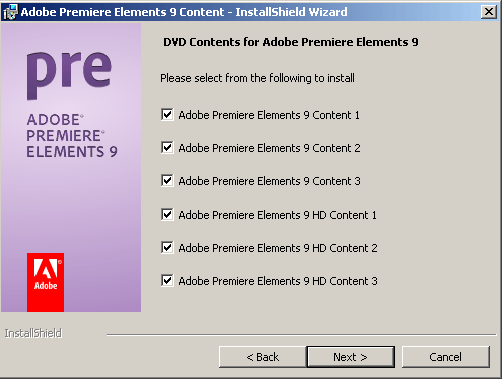Toggle the Elements 9 Content 2 checkbox
This screenshot has height=379, width=502.
167,148
